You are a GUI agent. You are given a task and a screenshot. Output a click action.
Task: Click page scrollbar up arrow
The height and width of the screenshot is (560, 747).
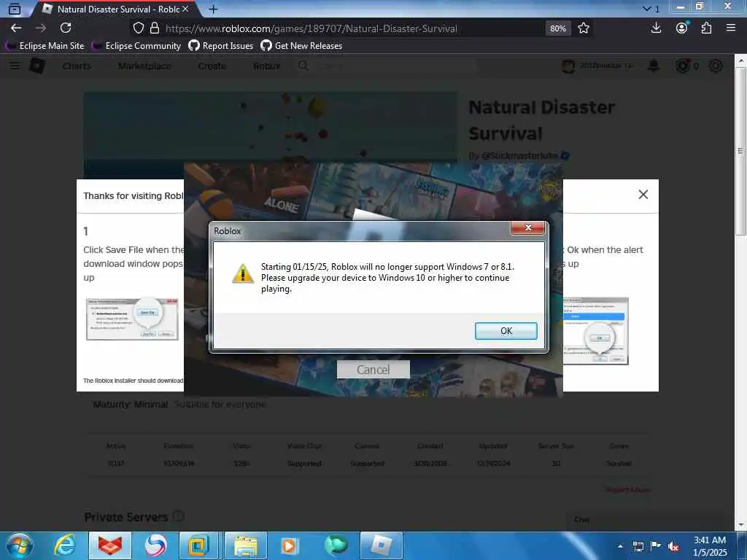741,60
